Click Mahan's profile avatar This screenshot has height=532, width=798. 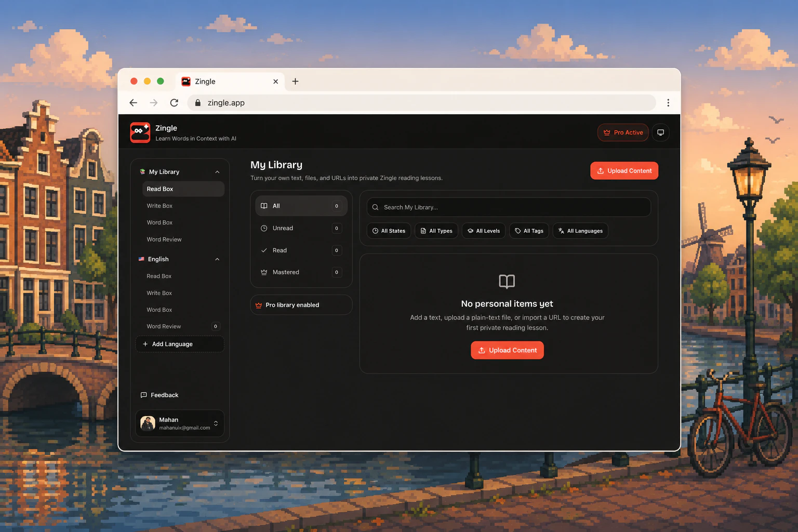pyautogui.click(x=148, y=423)
